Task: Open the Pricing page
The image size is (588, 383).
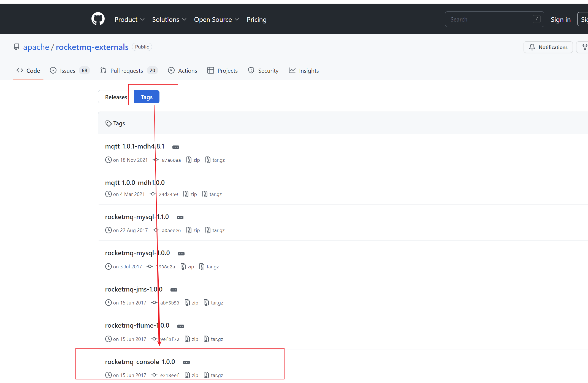Action: coord(256,20)
